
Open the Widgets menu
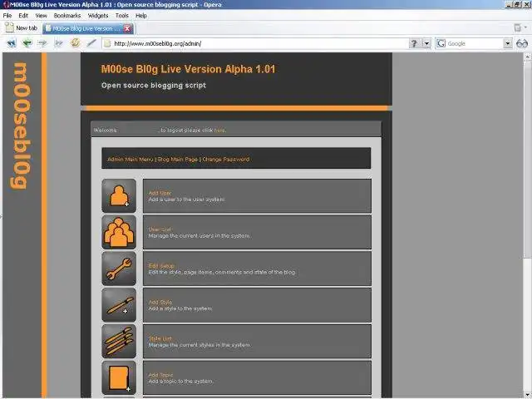(98, 16)
